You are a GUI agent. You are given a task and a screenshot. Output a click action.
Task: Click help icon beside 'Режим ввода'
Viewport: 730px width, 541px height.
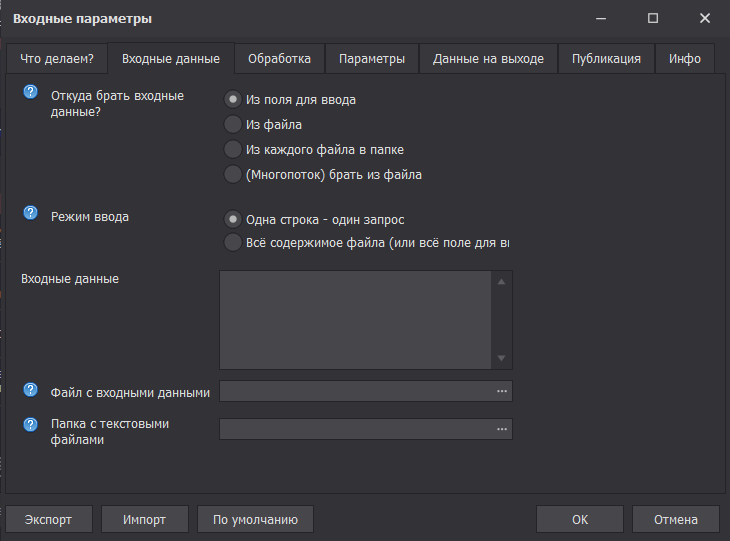pos(30,212)
